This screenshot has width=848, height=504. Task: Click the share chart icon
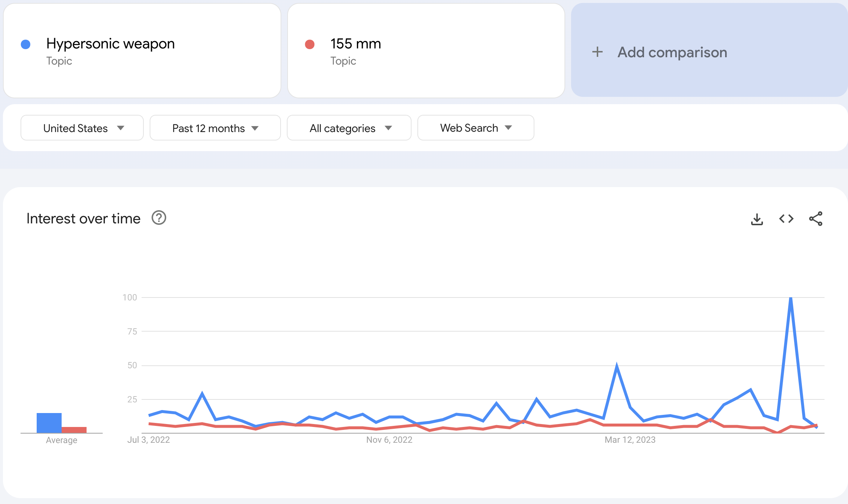click(815, 219)
